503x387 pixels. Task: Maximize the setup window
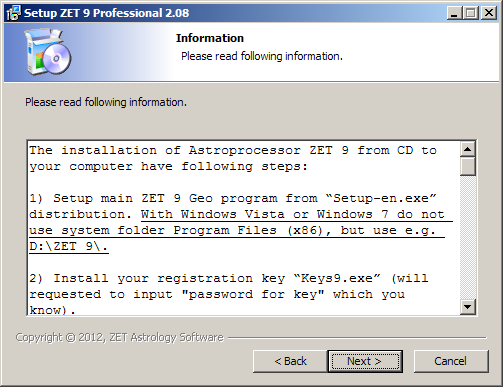[471, 13]
